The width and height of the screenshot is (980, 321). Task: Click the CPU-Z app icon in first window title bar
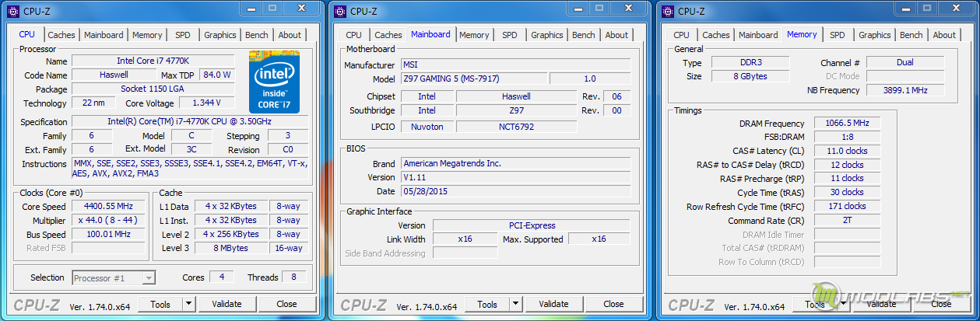coord(13,11)
